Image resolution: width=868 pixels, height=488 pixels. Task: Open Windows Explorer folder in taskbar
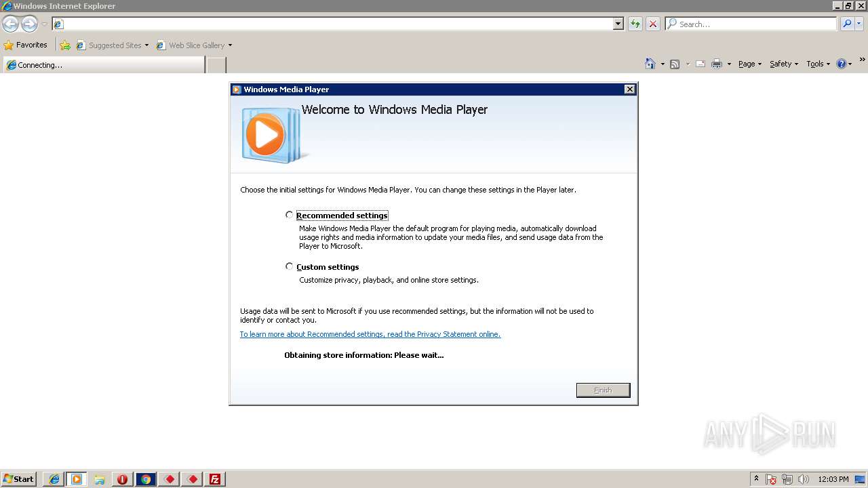pyautogui.click(x=99, y=479)
